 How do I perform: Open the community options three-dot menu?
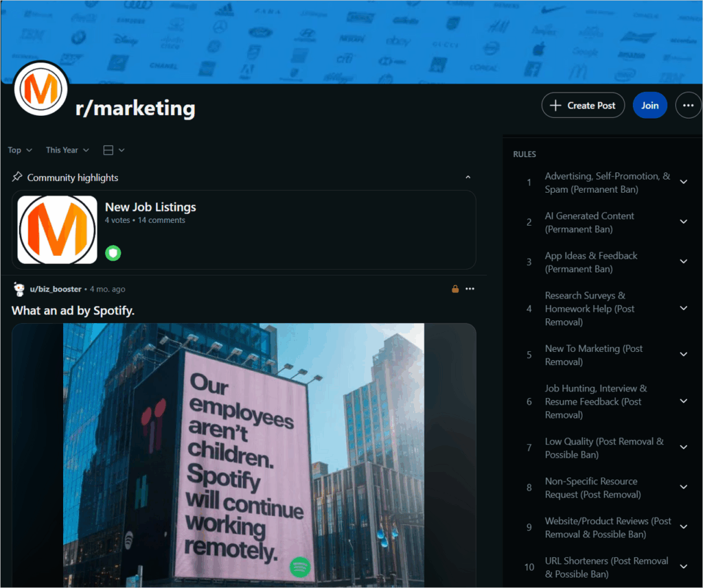pyautogui.click(x=688, y=106)
